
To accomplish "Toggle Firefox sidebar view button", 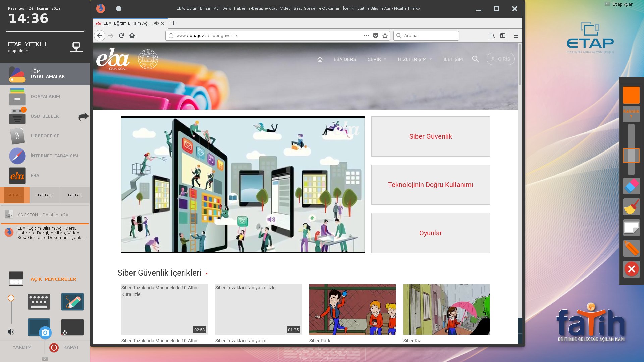I will [x=502, y=36].
